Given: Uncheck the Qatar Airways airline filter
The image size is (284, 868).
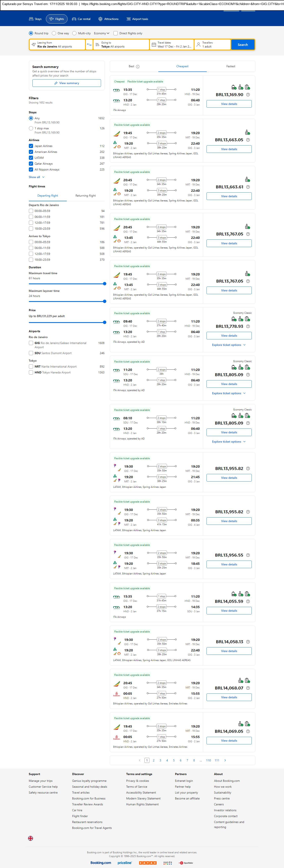Looking at the screenshot, I should [x=31, y=164].
